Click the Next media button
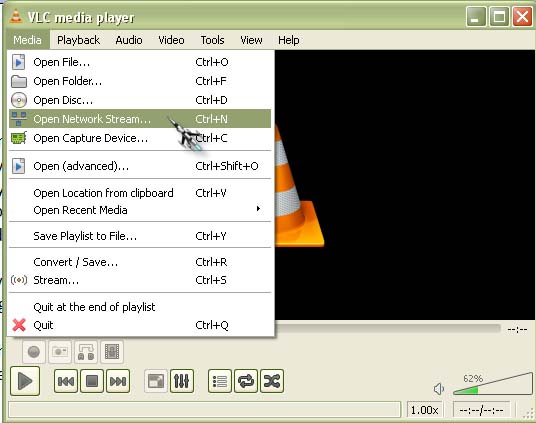This screenshot has width=536, height=423. point(118,381)
